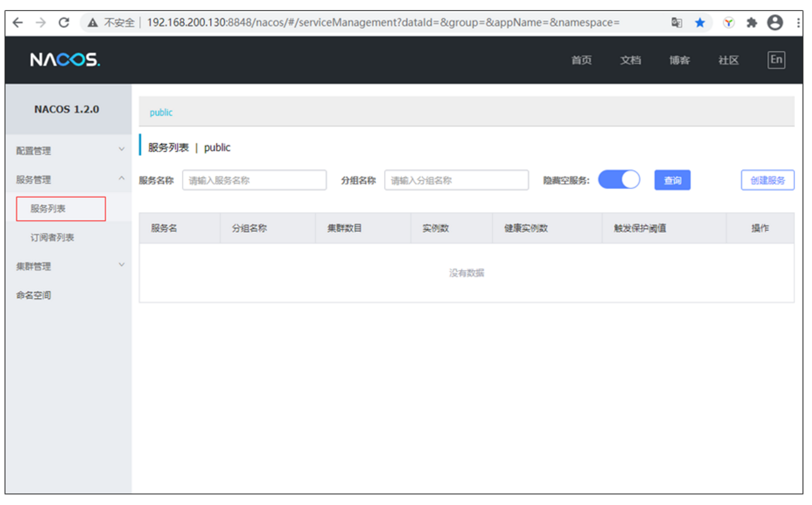
Task: Select the public namespace tab
Action: point(160,112)
